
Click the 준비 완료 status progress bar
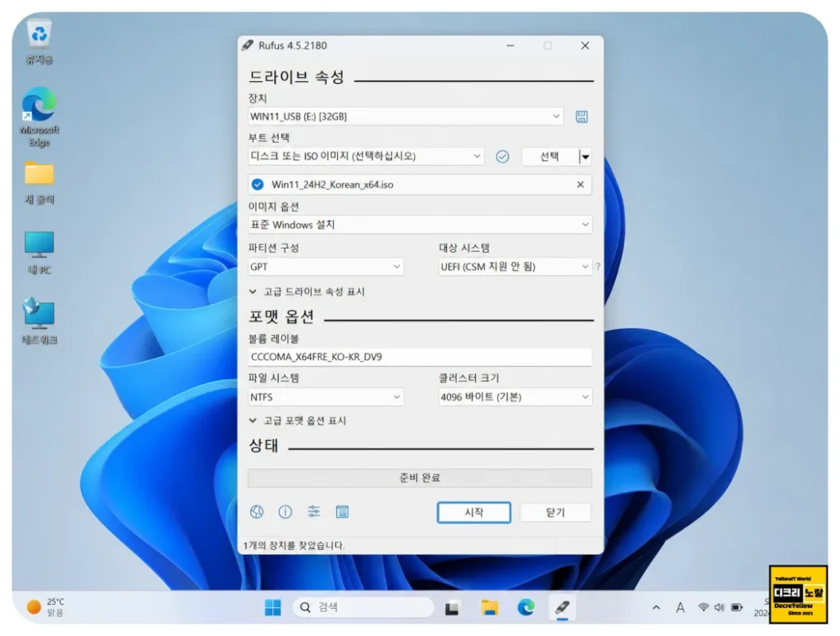coord(420,478)
